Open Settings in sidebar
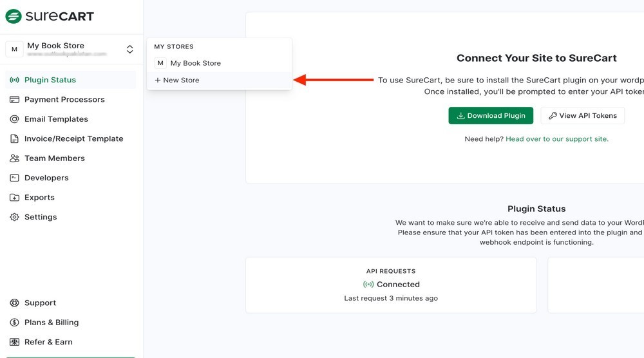The width and height of the screenshot is (644, 358). point(41,217)
